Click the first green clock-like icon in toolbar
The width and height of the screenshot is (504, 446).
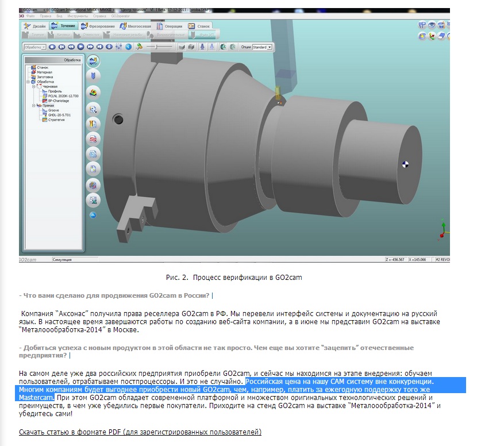point(223,47)
